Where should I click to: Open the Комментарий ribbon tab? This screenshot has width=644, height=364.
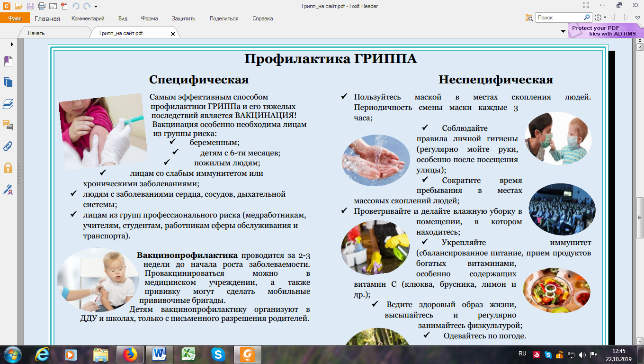tap(88, 18)
